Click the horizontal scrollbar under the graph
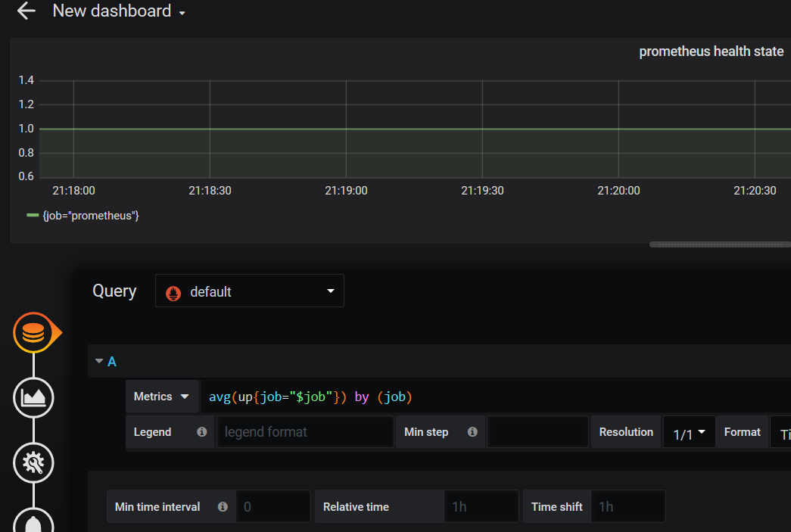The image size is (791, 532). click(720, 244)
